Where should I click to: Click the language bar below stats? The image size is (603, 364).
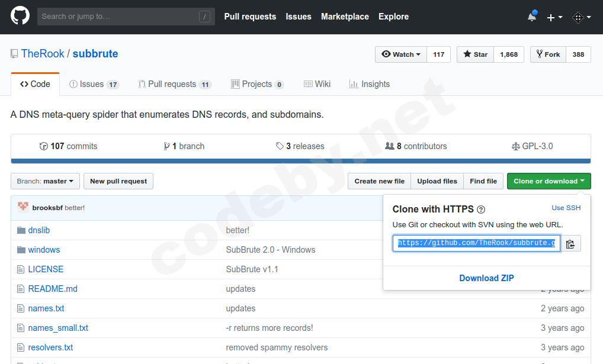(x=301, y=161)
